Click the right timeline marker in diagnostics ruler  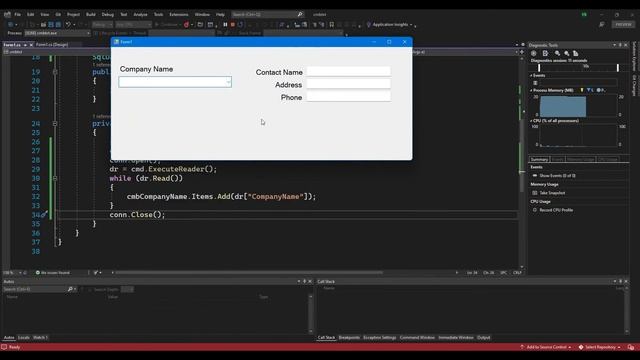(x=618, y=67)
